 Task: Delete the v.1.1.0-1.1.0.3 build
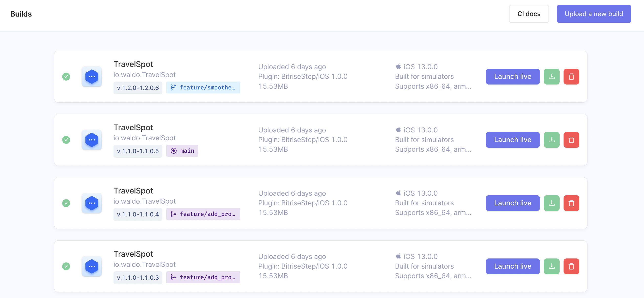[571, 266]
